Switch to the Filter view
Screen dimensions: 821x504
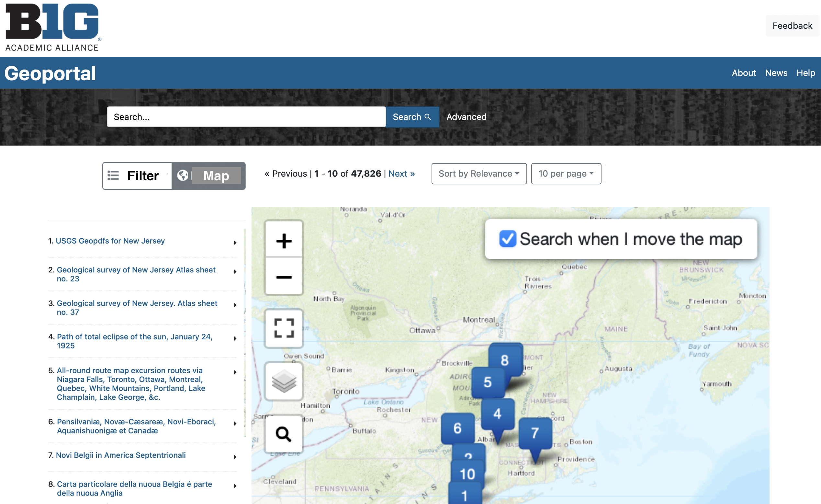pyautogui.click(x=137, y=176)
